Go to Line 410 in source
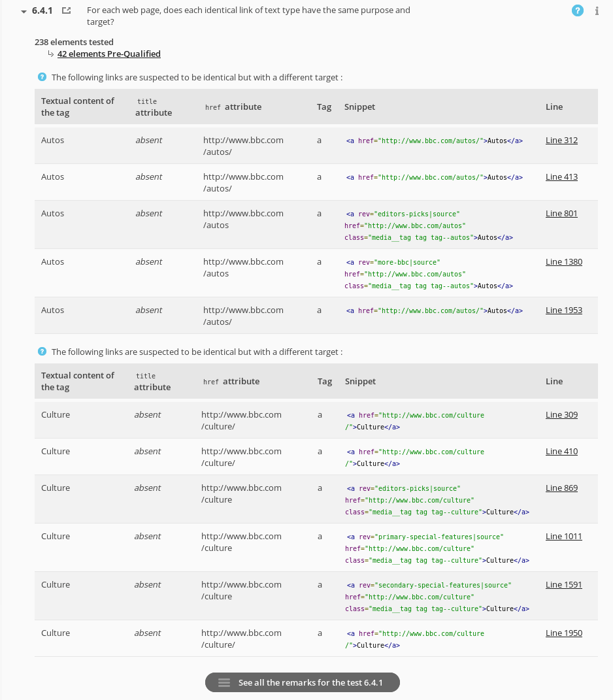 (x=561, y=452)
